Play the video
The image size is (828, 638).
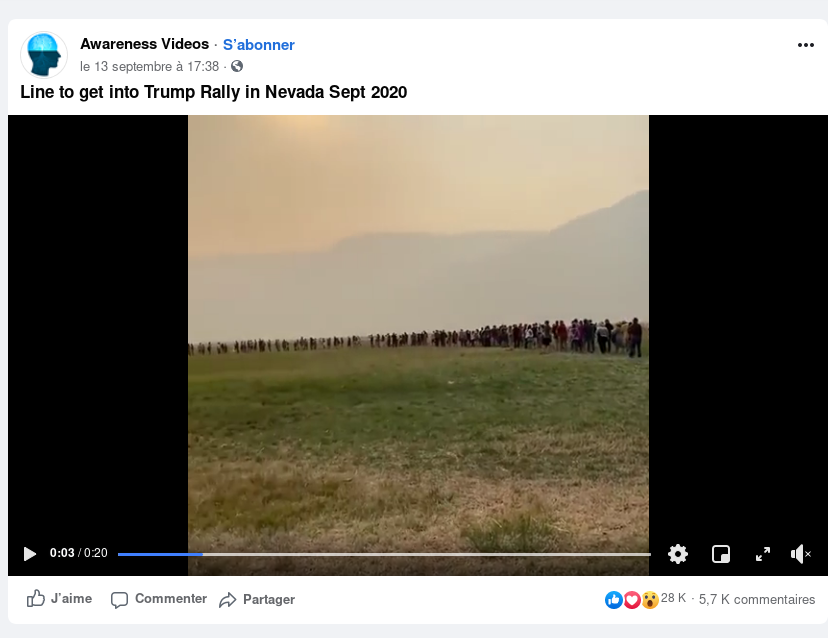click(x=30, y=553)
